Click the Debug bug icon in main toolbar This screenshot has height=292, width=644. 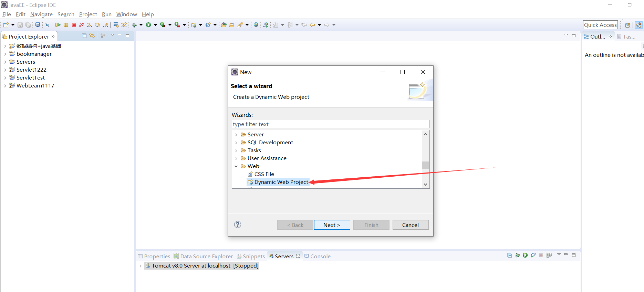134,25
